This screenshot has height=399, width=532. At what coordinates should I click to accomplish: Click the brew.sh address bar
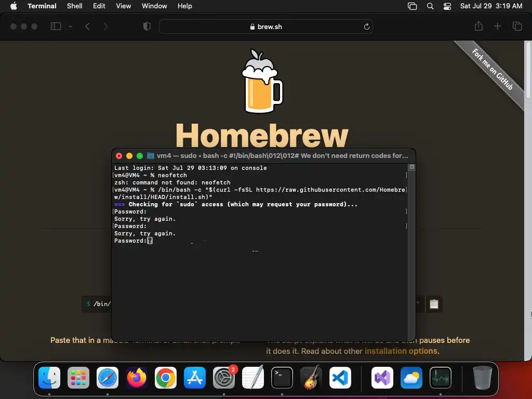pos(265,26)
